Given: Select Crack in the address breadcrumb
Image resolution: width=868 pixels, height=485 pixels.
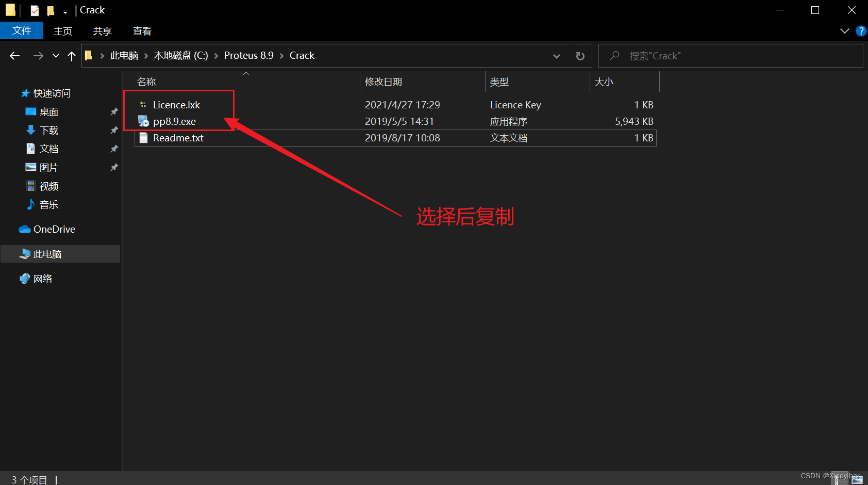Looking at the screenshot, I should pos(302,56).
